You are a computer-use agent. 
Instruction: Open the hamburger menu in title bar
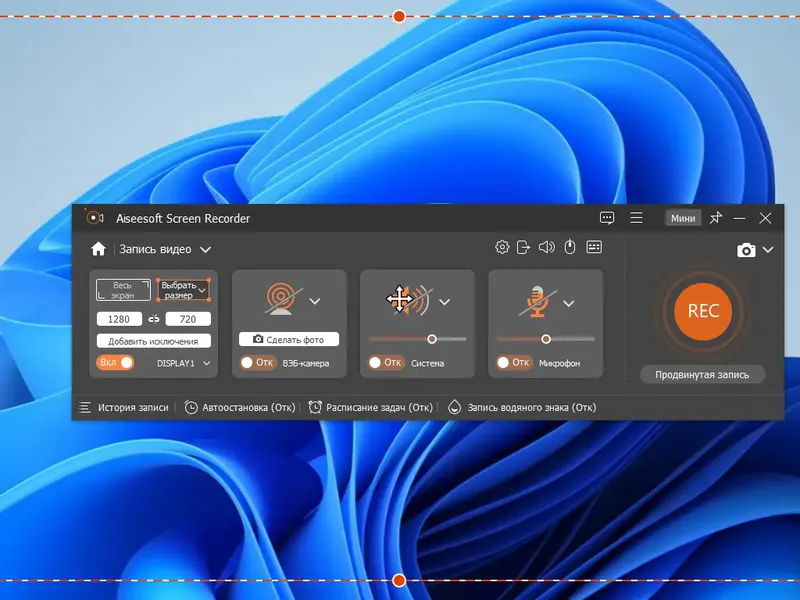636,218
